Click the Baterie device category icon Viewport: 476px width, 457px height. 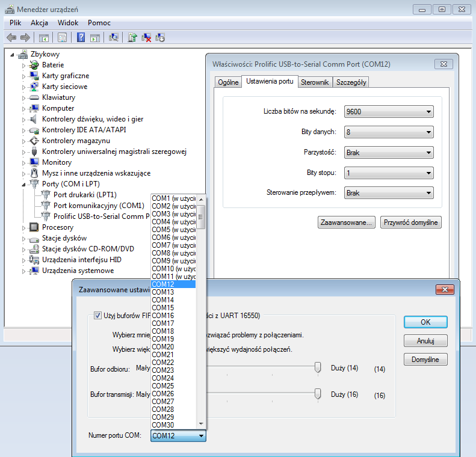point(34,65)
